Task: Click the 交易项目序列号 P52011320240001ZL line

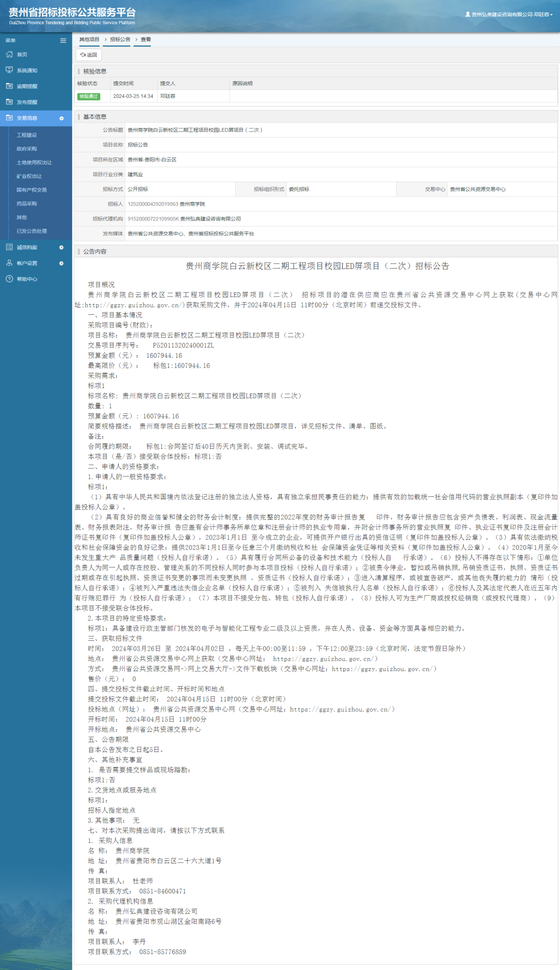Action: tap(151, 346)
